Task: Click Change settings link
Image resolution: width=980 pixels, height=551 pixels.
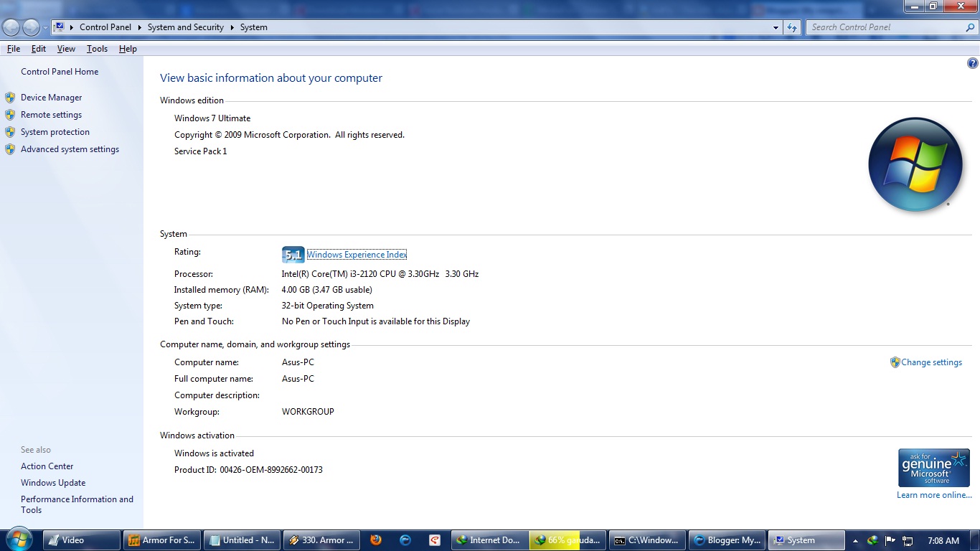Action: (x=931, y=362)
